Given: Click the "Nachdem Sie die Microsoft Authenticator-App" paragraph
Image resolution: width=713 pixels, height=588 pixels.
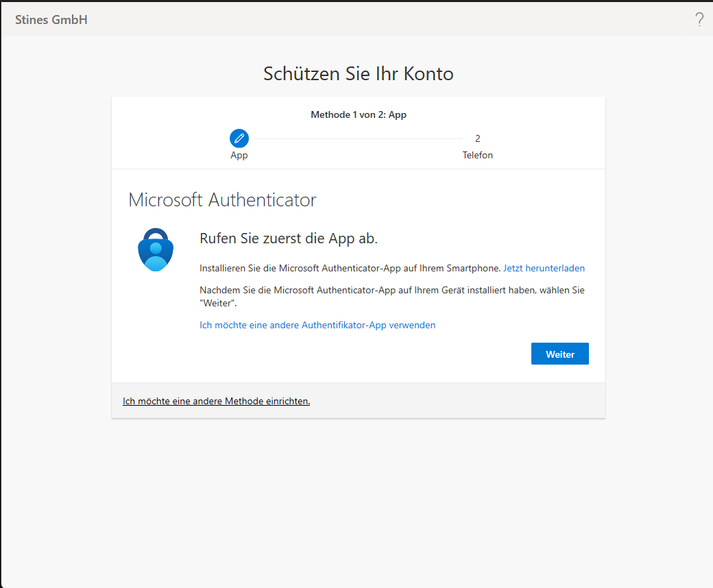Looking at the screenshot, I should 391,296.
